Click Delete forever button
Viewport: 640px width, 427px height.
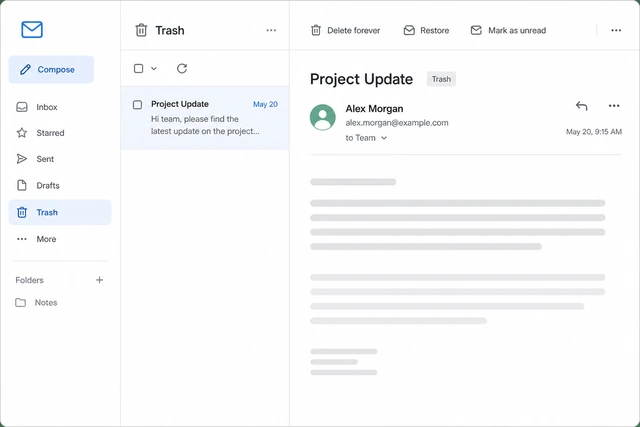coord(345,30)
